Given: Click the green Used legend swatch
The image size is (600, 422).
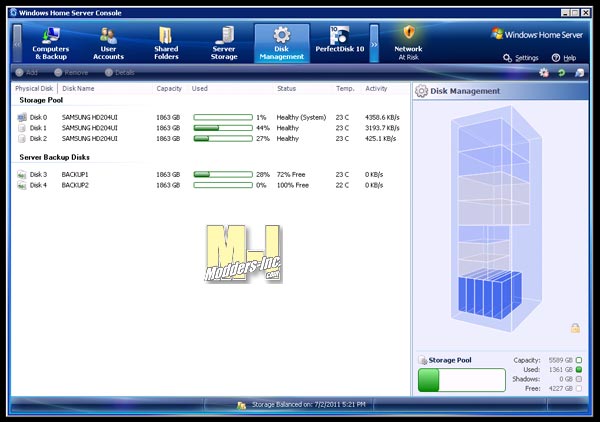Looking at the screenshot, I should click(579, 370).
